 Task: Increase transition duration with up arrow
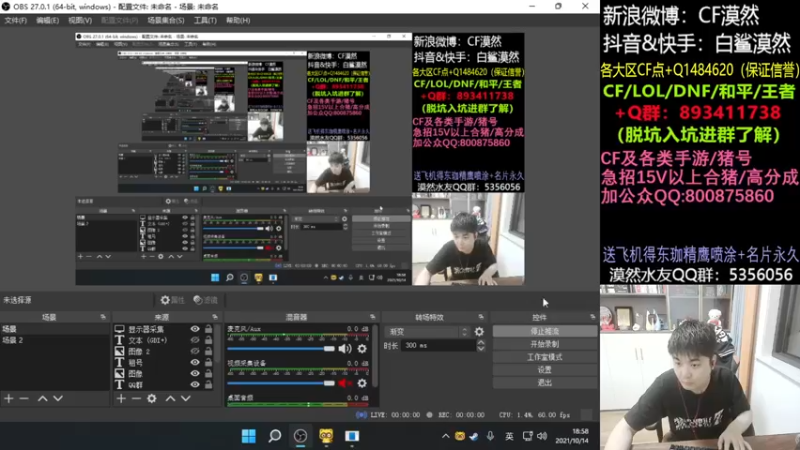[481, 342]
